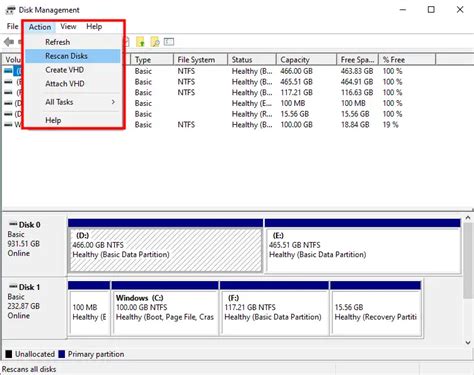474x375 pixels.
Task: Sort by Free Space column header
Action: pyautogui.click(x=357, y=60)
